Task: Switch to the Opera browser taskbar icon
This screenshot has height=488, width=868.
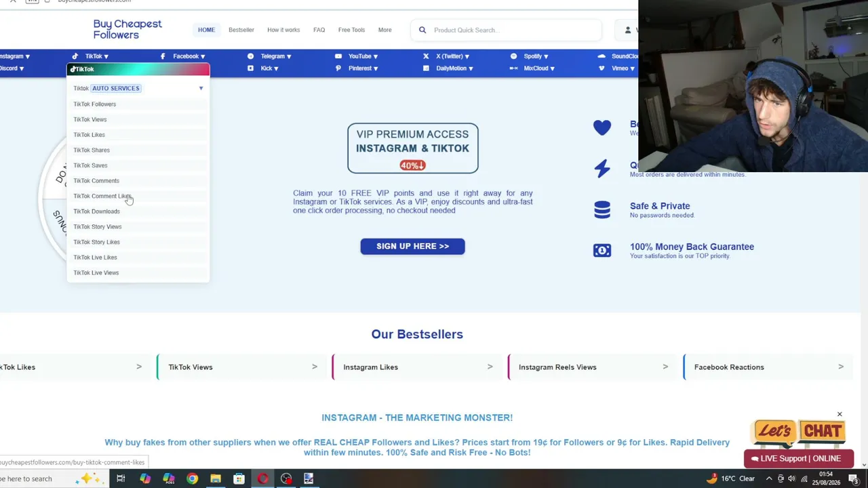Action: pyautogui.click(x=262, y=479)
